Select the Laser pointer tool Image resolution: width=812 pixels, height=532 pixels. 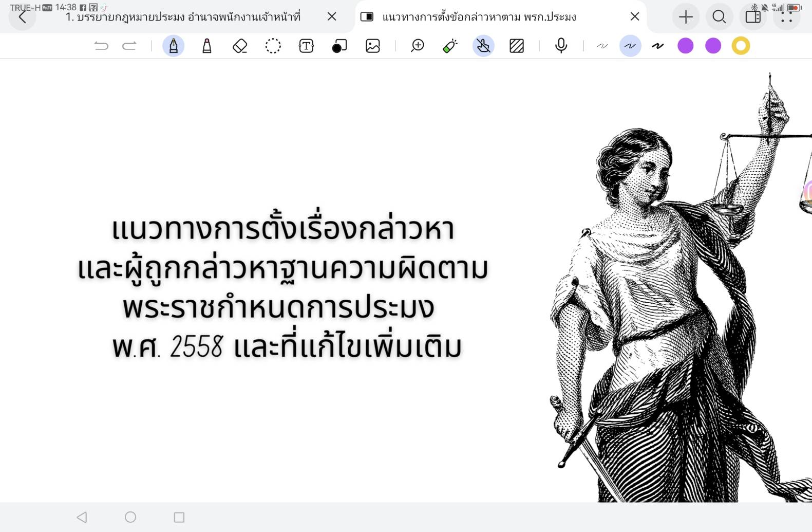450,46
